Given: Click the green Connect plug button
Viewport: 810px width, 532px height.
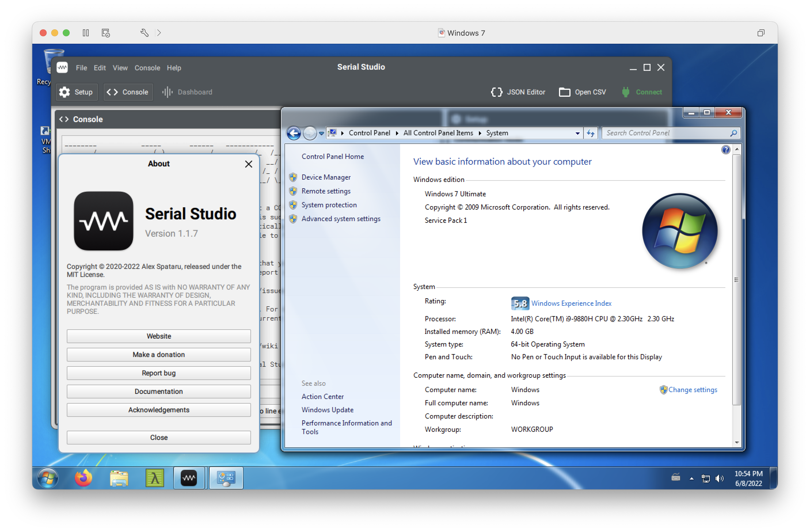Looking at the screenshot, I should [642, 92].
